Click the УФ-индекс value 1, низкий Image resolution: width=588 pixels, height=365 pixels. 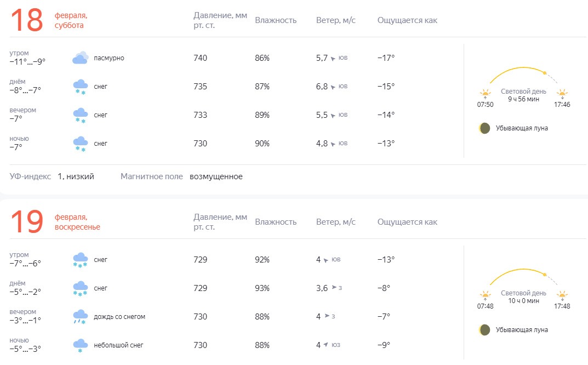(76, 176)
